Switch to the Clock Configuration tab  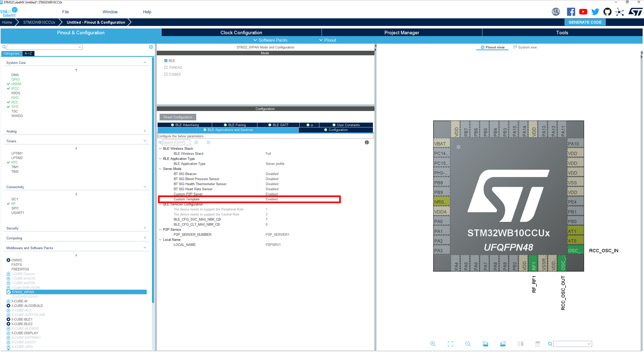coord(241,32)
